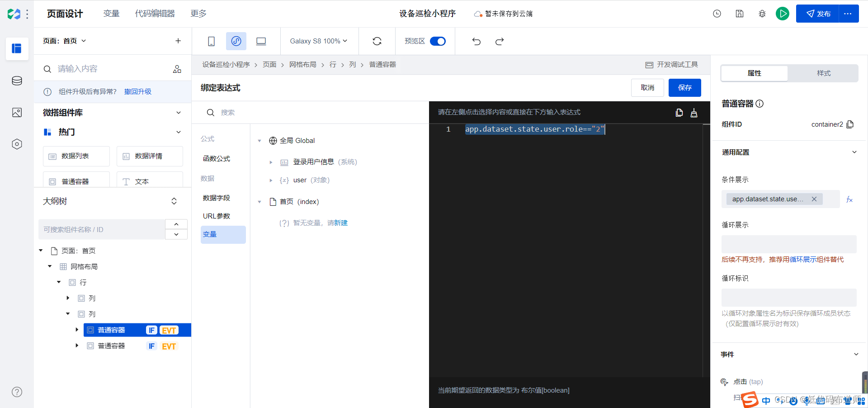Click the component library user icon
The height and width of the screenshot is (408, 868).
click(x=177, y=69)
